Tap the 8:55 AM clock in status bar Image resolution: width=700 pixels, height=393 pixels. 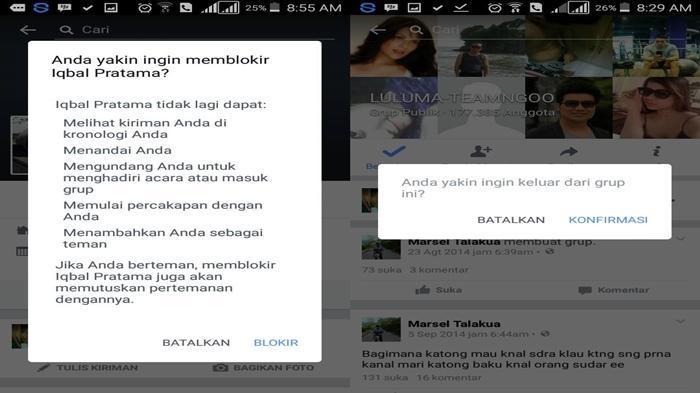click(x=314, y=8)
